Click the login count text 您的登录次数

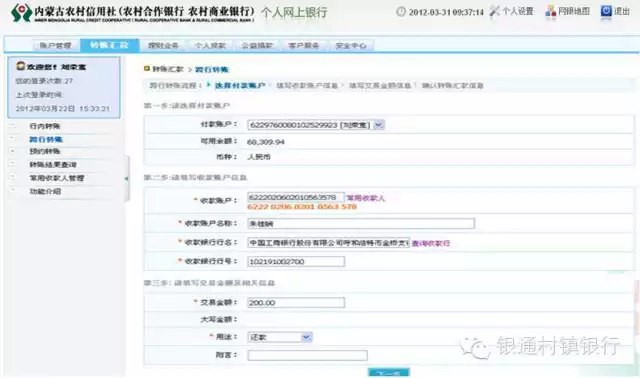click(x=44, y=81)
